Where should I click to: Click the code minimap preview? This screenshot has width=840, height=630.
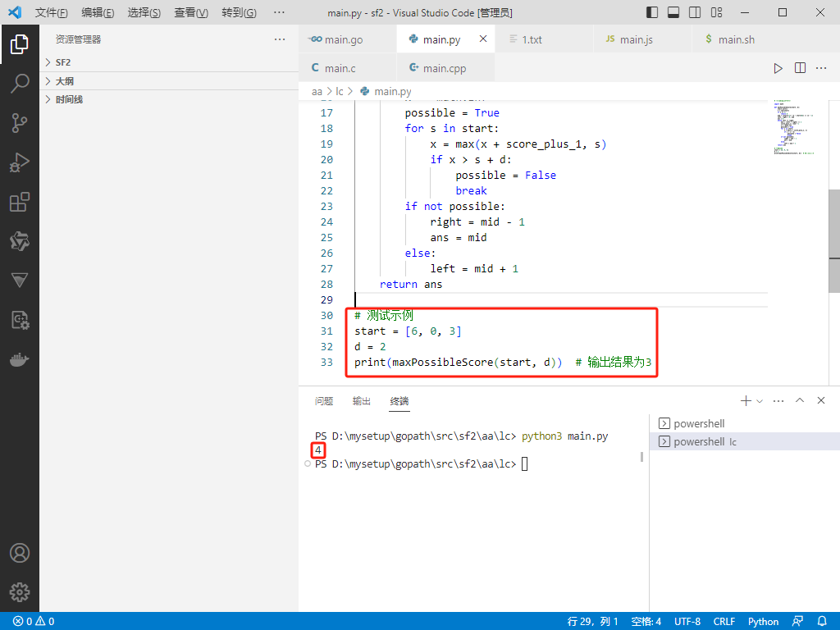pyautogui.click(x=794, y=127)
